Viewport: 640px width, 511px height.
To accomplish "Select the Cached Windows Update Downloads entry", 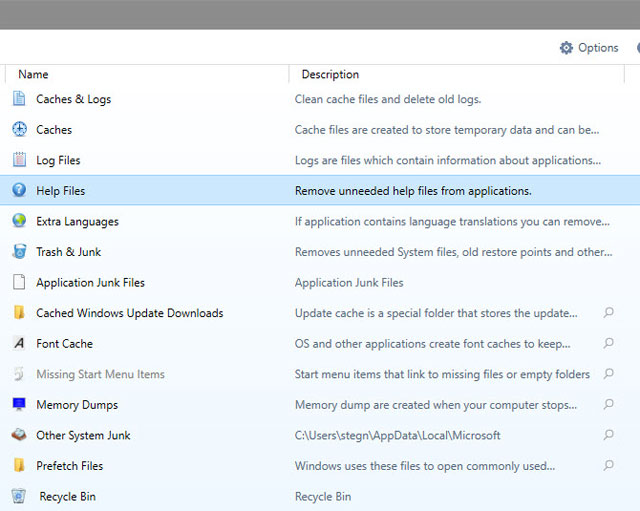I will click(129, 313).
